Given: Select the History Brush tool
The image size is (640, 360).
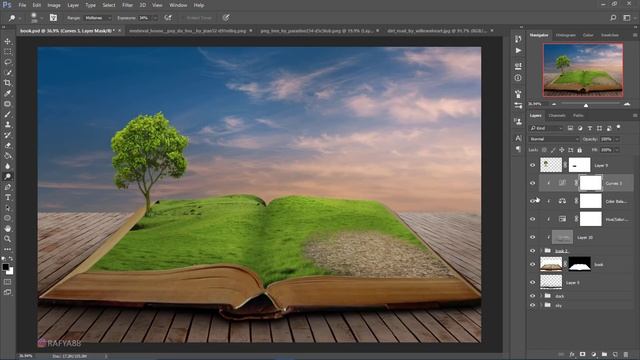Looking at the screenshot, I should pos(7,135).
